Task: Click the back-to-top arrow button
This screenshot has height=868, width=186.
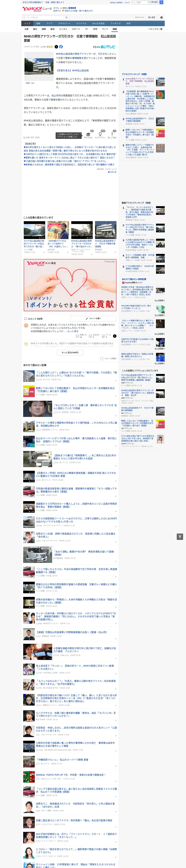Action: (180, 536)
